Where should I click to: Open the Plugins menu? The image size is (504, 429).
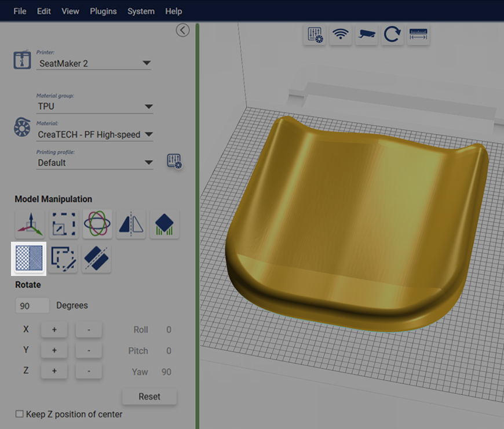click(x=103, y=11)
